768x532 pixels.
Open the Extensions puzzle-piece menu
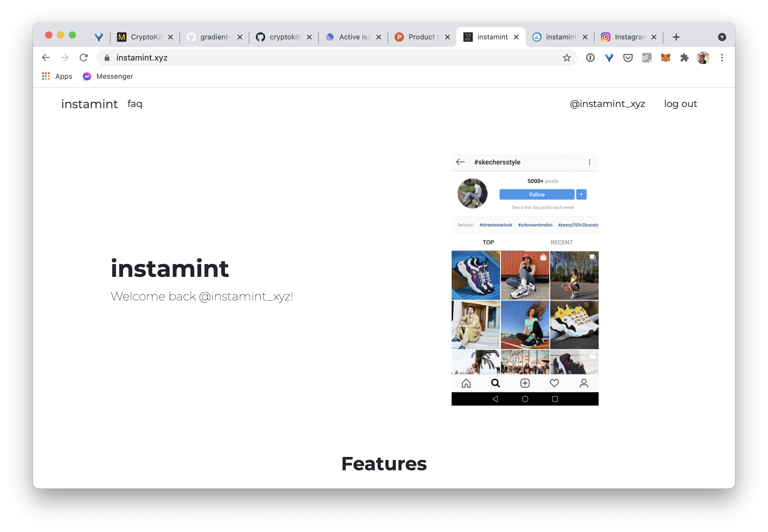pos(684,57)
